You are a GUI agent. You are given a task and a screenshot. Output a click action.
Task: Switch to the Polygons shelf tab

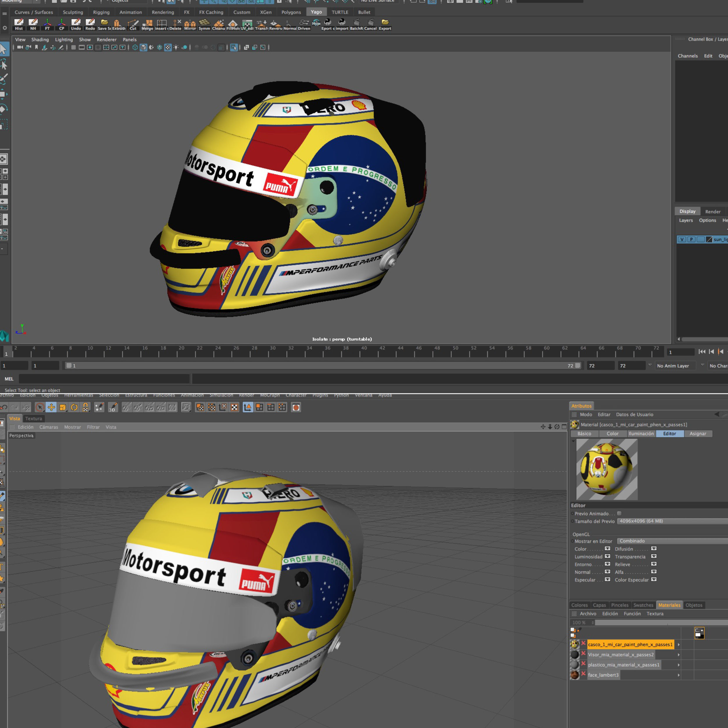291,12
